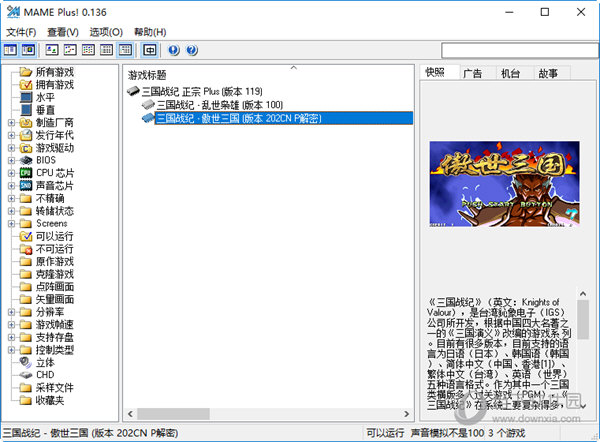Toggle the folder list panel toolbar icon
Screen dimensions: 600x442
[10, 50]
